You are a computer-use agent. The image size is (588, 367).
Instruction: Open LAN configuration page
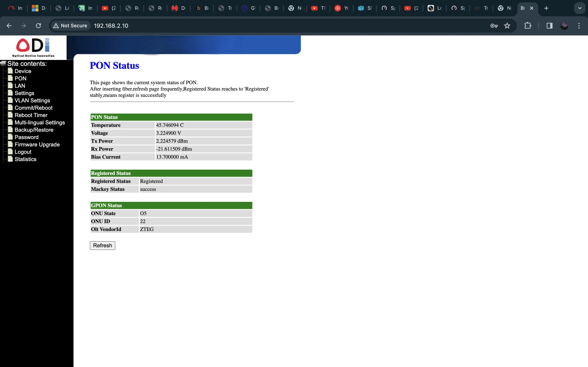[x=19, y=86]
